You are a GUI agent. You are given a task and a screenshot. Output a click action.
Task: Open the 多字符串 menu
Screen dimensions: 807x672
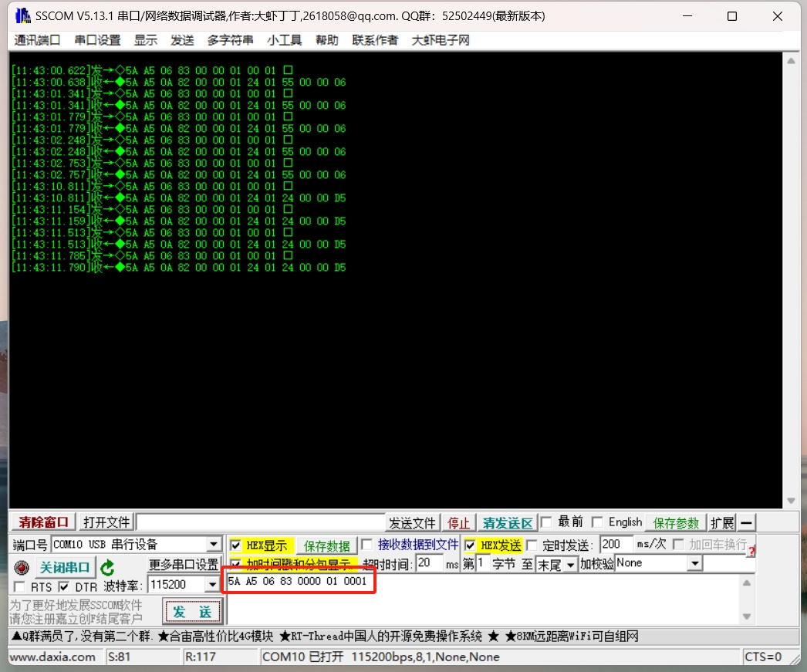click(x=230, y=40)
